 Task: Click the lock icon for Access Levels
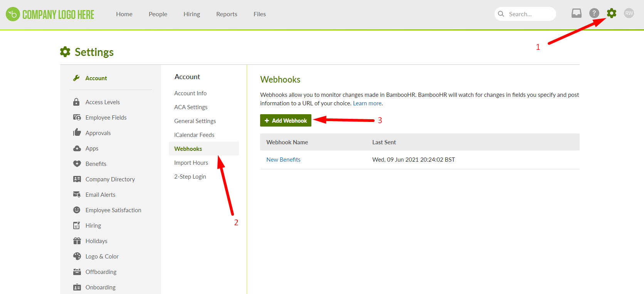[76, 102]
